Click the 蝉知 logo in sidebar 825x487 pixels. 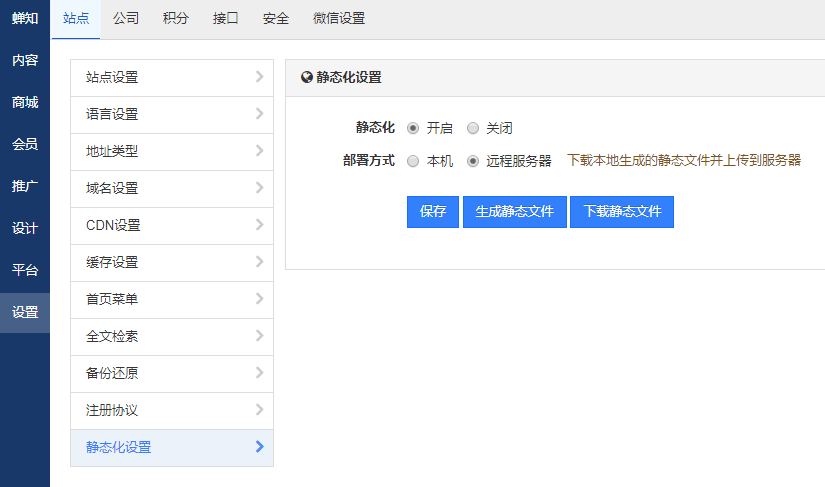point(25,18)
